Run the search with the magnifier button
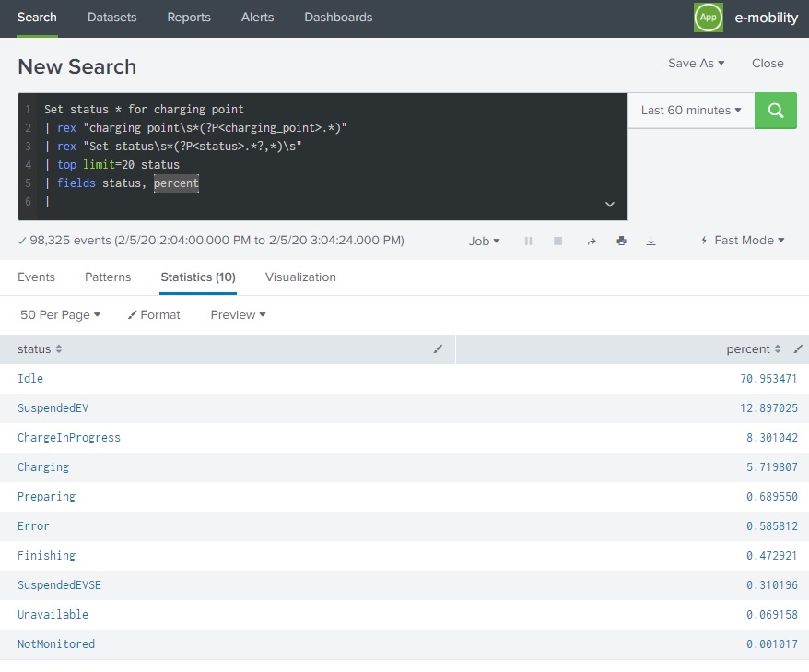The image size is (809, 672). pos(775,110)
